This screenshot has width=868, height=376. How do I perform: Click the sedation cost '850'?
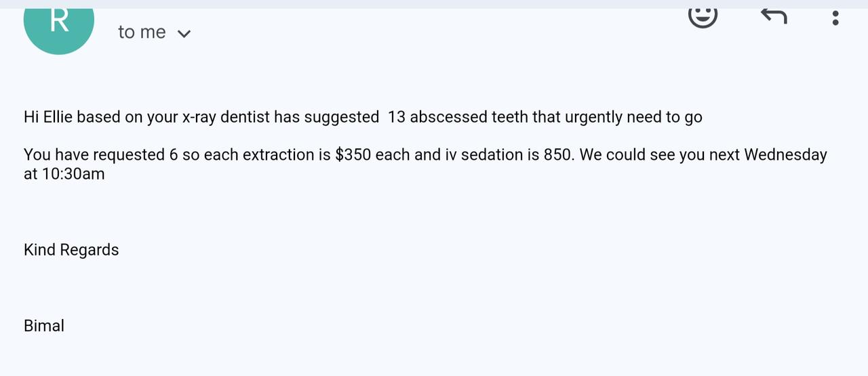[x=559, y=155]
